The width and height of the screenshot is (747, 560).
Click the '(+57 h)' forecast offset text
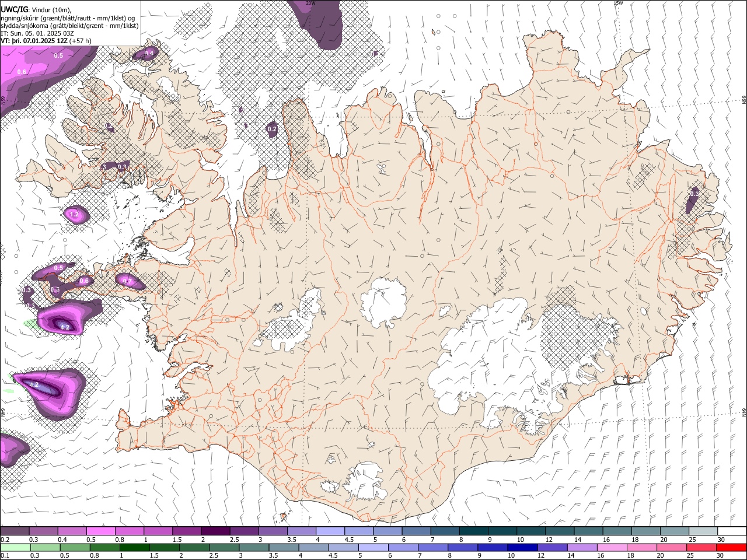point(80,41)
